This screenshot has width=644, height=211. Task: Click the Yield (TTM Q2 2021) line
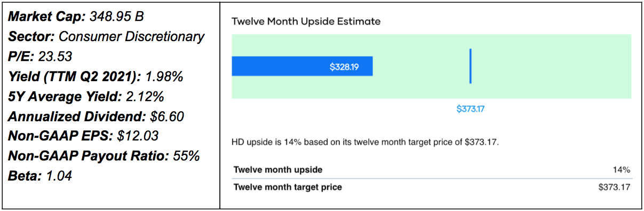pyautogui.click(x=96, y=76)
